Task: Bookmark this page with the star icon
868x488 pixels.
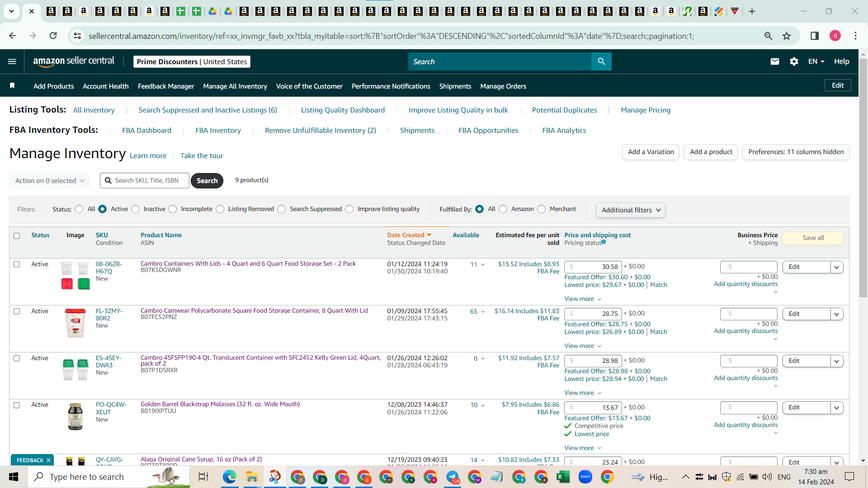Action: click(x=787, y=36)
